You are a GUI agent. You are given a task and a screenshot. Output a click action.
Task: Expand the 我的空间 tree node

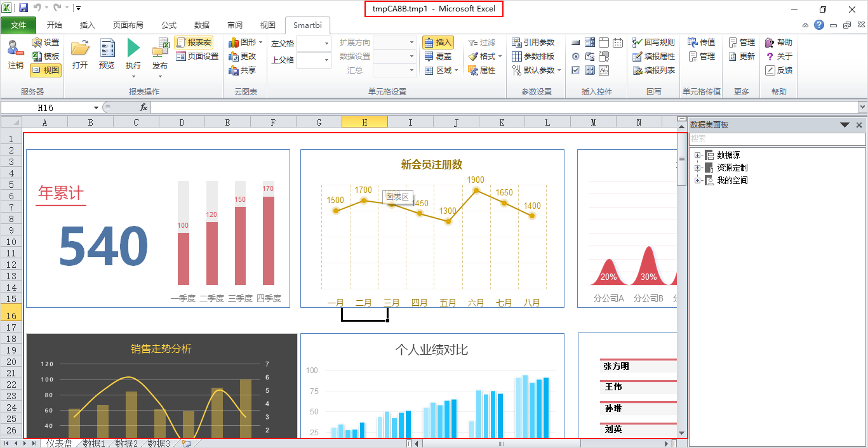pyautogui.click(x=697, y=180)
